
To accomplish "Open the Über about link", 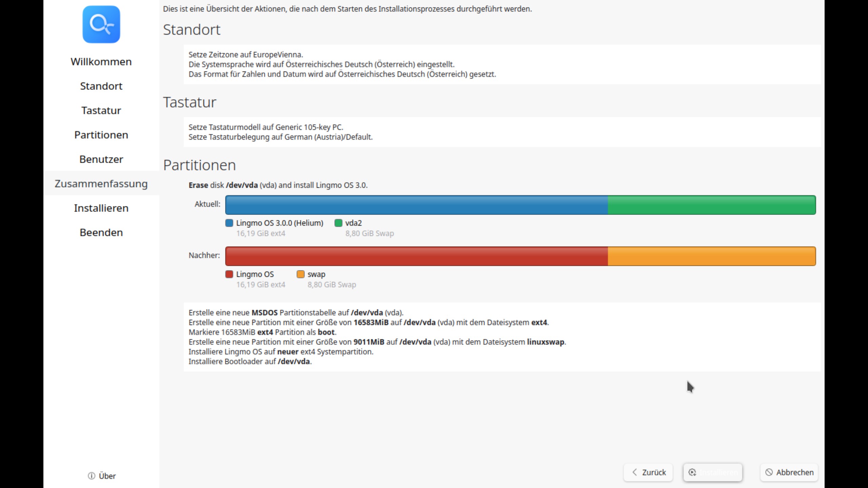I will coord(102,476).
